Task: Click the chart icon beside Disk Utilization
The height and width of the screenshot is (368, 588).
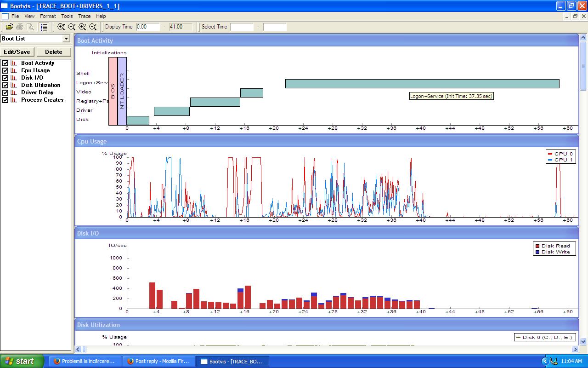Action: pos(14,85)
